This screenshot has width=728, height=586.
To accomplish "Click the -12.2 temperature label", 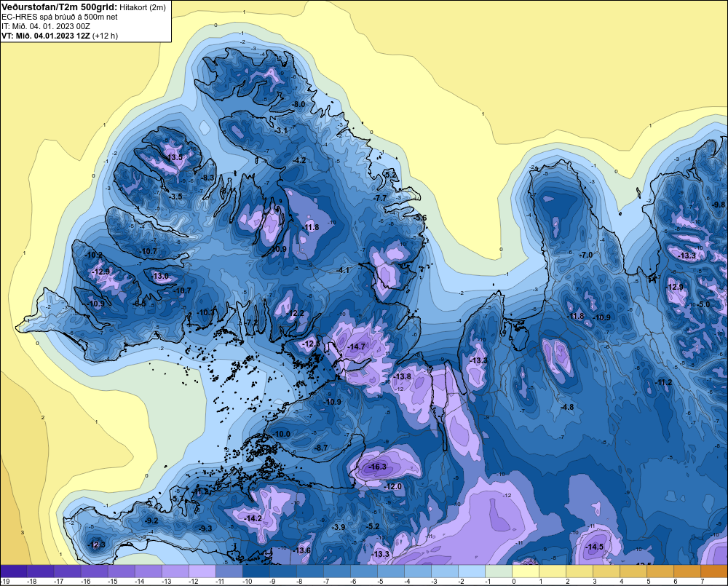I will (x=296, y=313).
